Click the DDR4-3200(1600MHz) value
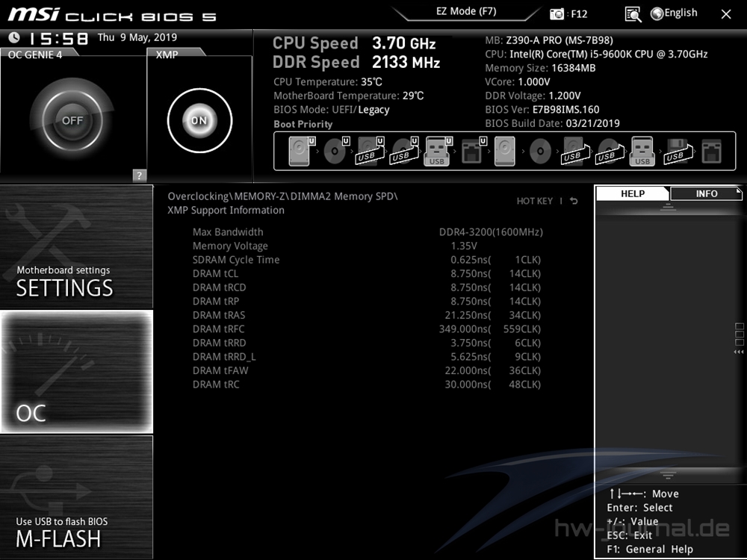This screenshot has width=747, height=560. [x=491, y=232]
